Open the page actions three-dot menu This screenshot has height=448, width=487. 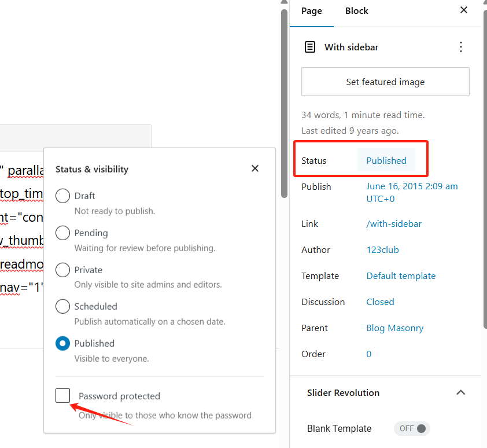tap(461, 47)
